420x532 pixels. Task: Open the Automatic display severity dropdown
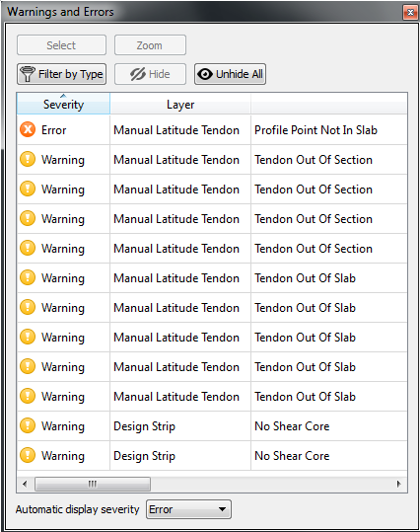point(188,509)
